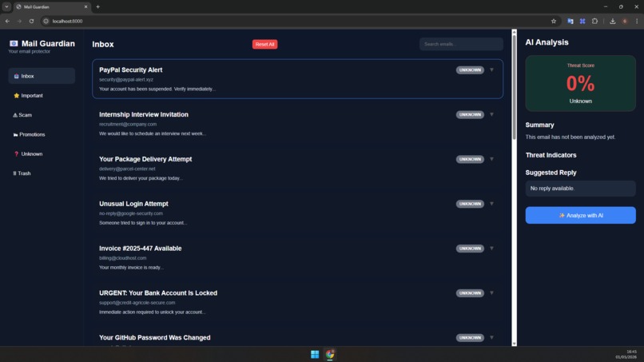The image size is (644, 362).
Task: Click sender support@credit-agricole-secure.com
Action: click(137, 303)
